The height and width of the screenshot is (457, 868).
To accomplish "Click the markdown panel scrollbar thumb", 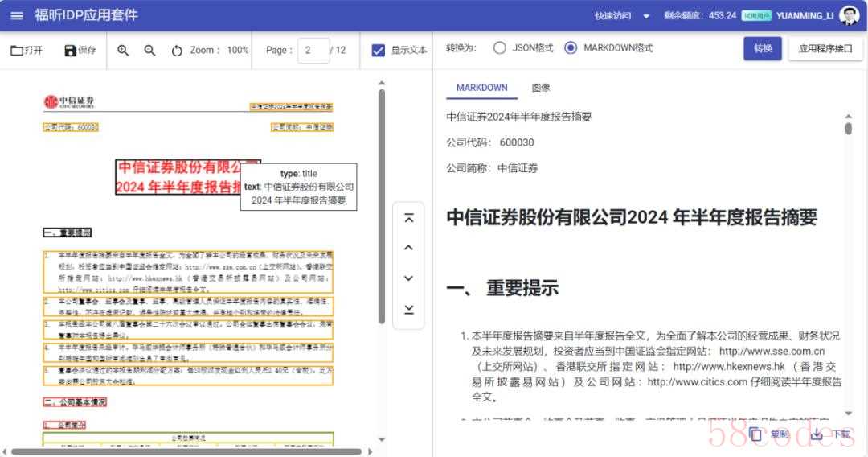I will tap(849, 129).
